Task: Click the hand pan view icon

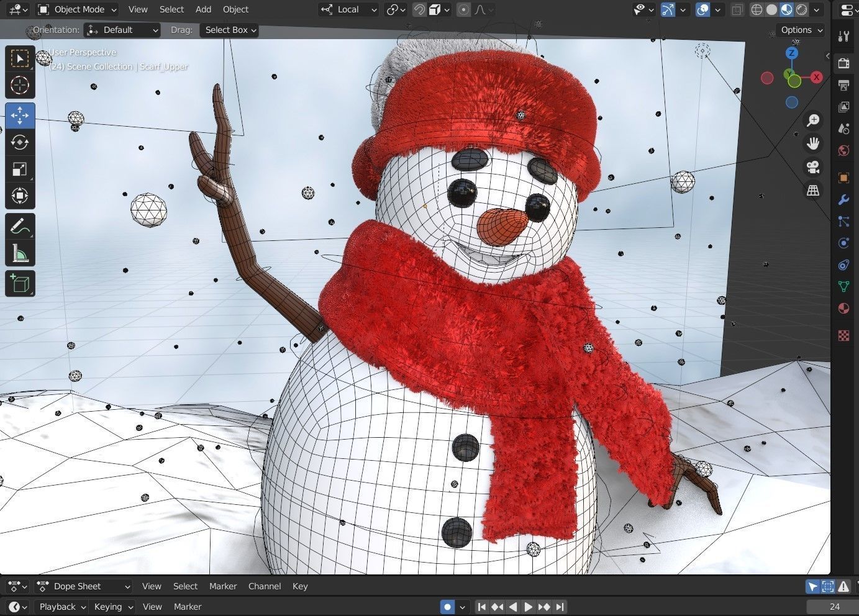Action: pyautogui.click(x=813, y=143)
